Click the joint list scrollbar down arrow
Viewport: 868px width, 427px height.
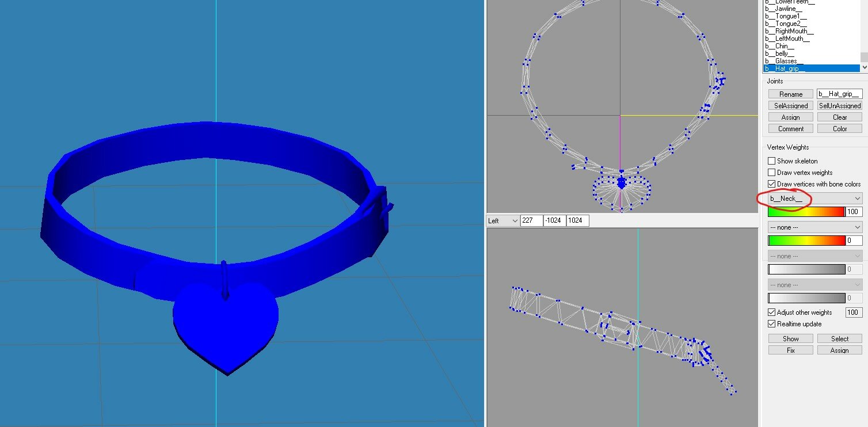[864, 67]
